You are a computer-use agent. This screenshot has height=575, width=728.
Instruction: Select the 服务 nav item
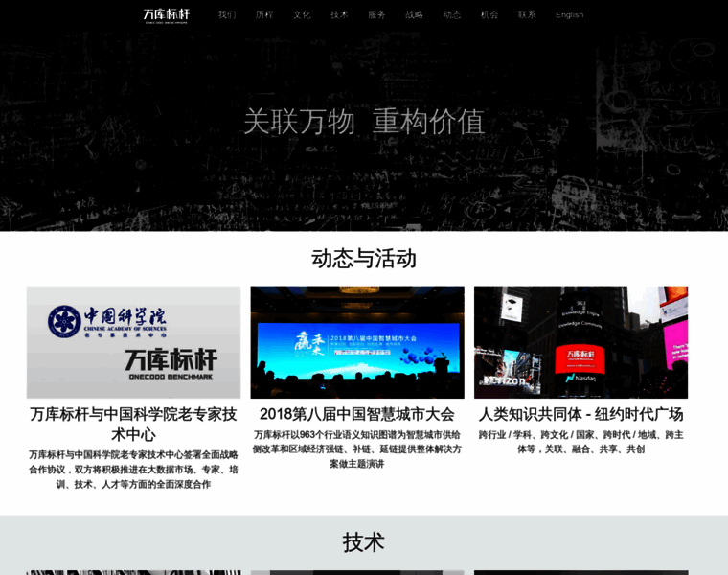(x=376, y=15)
